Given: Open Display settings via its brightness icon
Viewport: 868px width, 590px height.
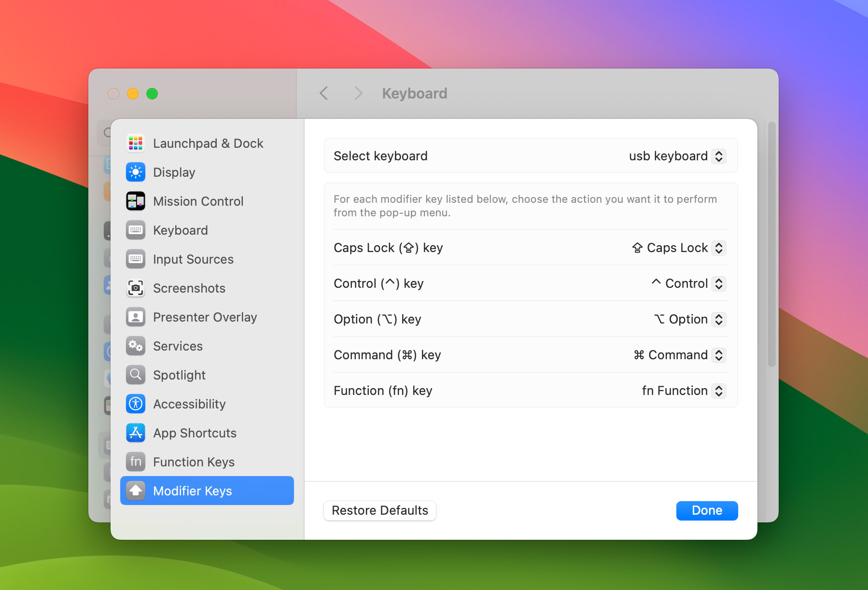Looking at the screenshot, I should 136,172.
